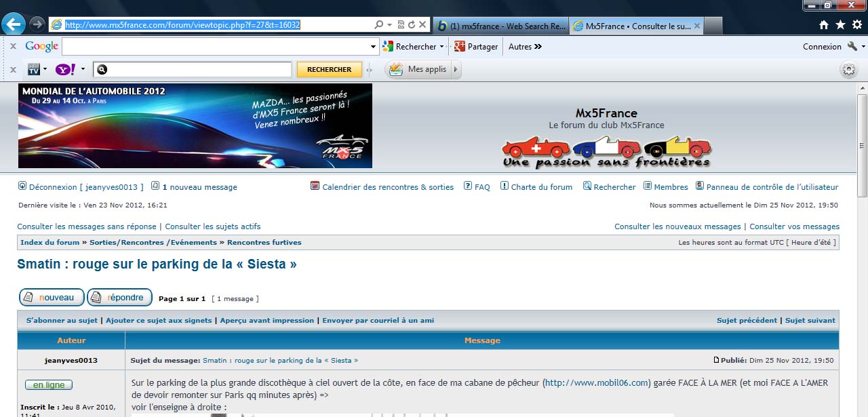Click the yellow RECHERCHER button
This screenshot has width=868, height=417.
tap(329, 69)
